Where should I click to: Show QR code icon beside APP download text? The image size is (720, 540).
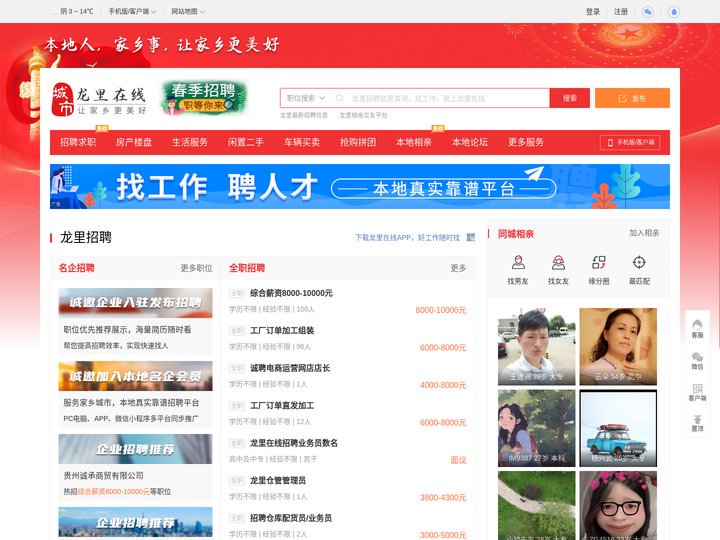[x=471, y=237]
